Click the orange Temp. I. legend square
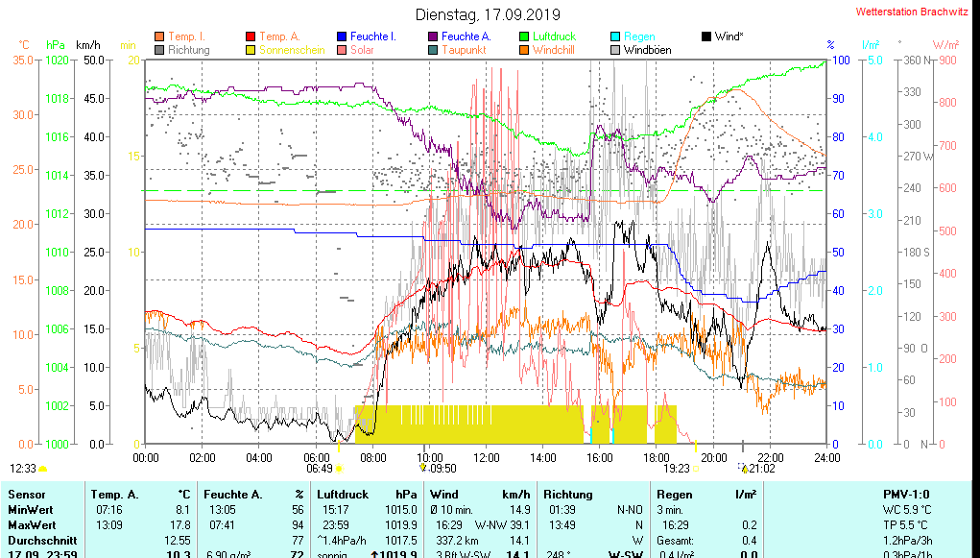The height and width of the screenshot is (558, 980). pos(159,36)
